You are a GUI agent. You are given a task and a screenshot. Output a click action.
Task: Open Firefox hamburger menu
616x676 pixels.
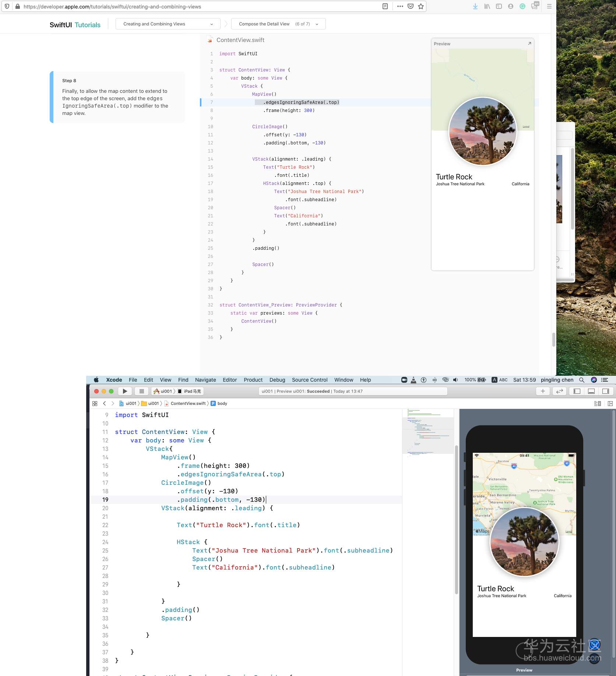click(549, 6)
